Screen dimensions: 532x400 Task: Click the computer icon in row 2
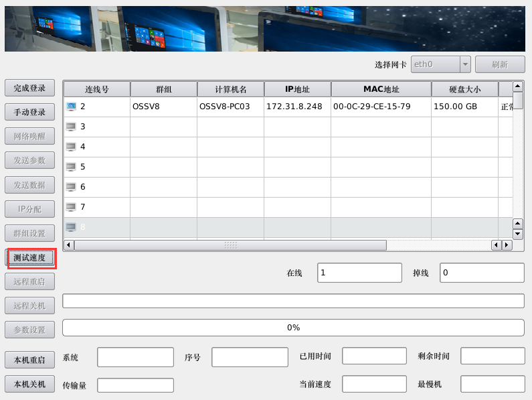(72, 107)
